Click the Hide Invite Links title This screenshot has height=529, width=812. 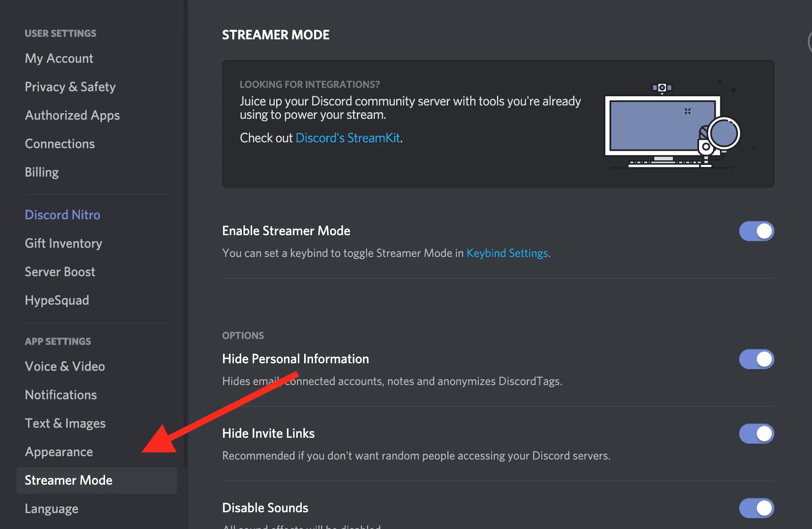268,433
